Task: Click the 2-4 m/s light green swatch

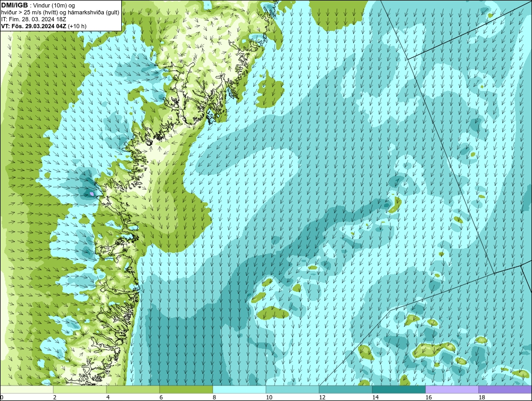Action: pos(80,389)
